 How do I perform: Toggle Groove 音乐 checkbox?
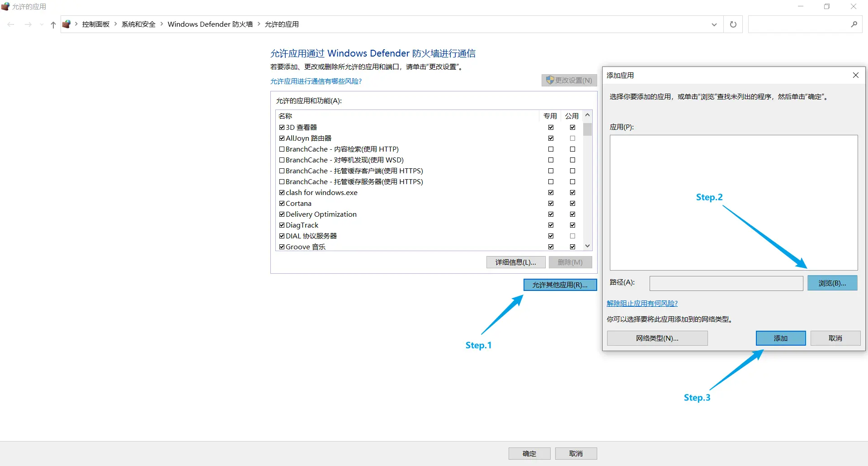point(282,247)
